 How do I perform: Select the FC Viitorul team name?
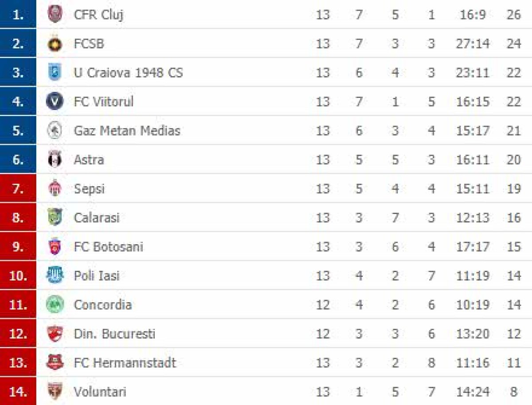pos(103,101)
